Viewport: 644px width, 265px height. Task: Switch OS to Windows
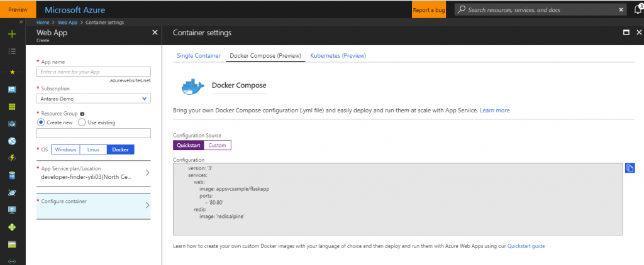click(65, 149)
